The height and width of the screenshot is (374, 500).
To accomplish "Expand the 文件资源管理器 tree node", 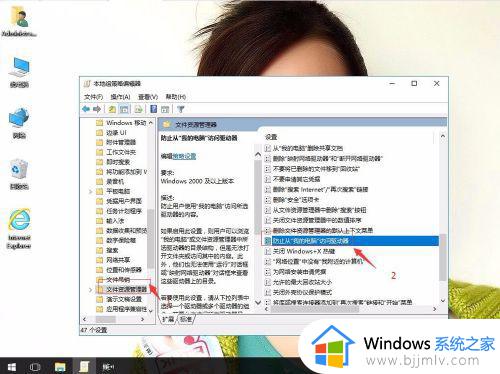I will click(90, 290).
